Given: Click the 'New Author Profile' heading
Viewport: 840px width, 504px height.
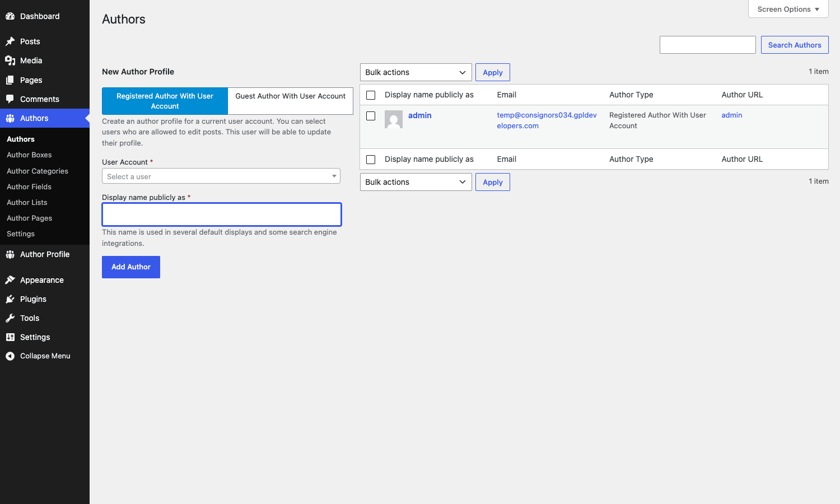Looking at the screenshot, I should pos(138,72).
